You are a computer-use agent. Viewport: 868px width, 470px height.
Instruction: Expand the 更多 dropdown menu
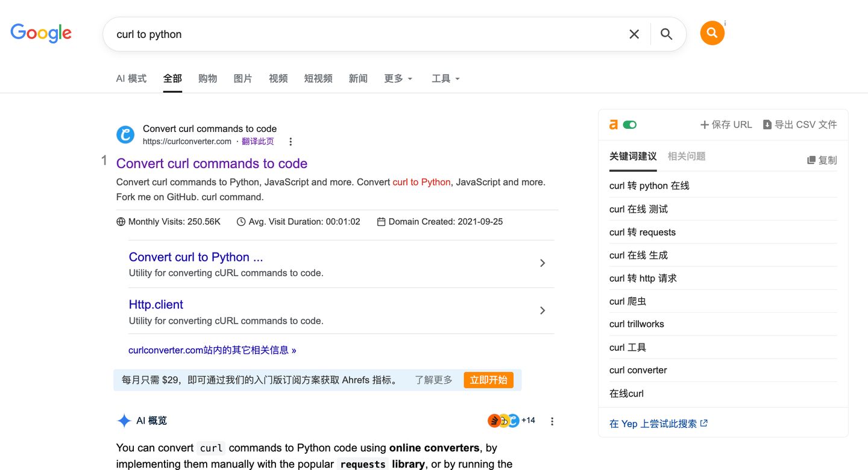pos(398,78)
